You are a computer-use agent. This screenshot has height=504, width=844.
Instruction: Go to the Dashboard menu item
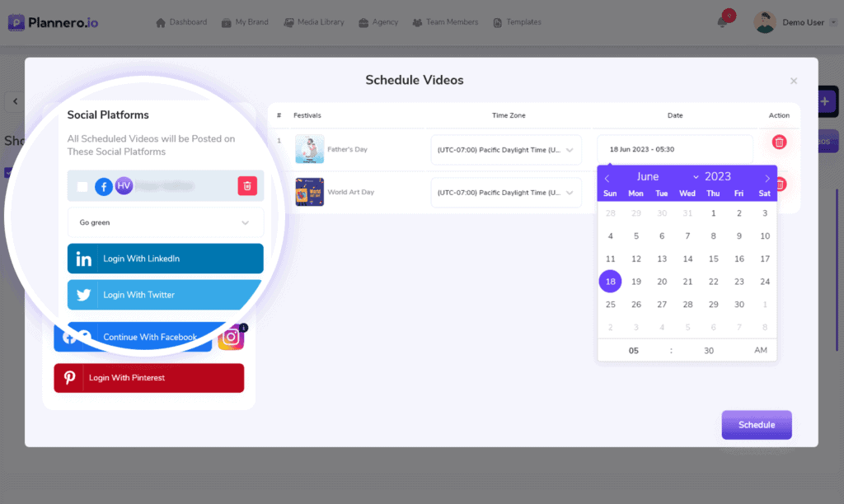181,22
